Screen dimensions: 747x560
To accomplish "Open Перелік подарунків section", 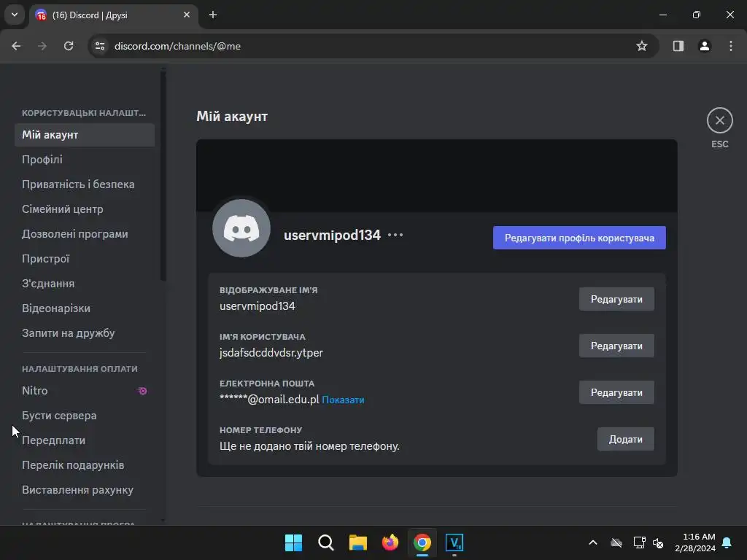I will pyautogui.click(x=85, y=464).
